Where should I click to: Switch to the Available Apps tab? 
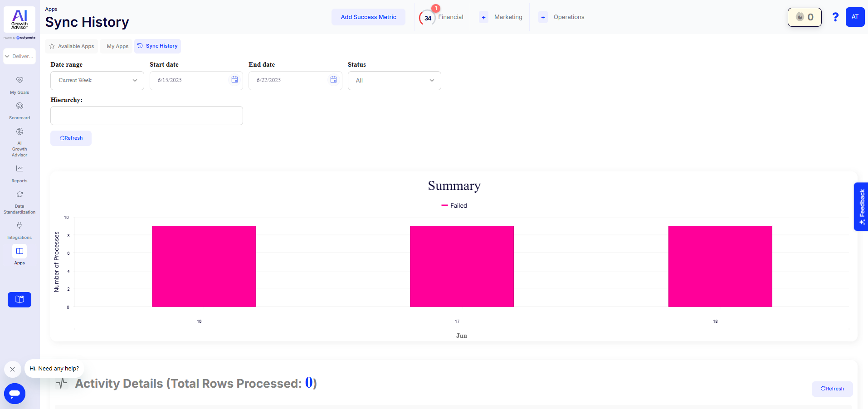pyautogui.click(x=72, y=46)
